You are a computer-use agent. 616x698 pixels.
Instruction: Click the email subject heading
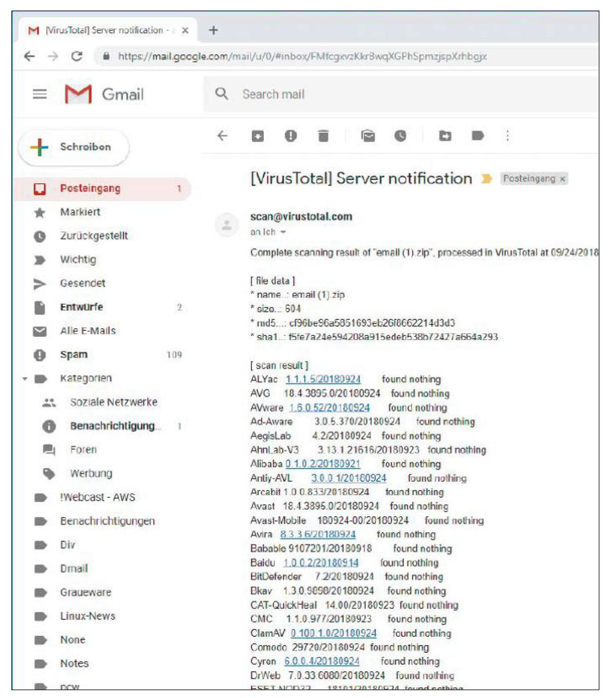click(x=361, y=179)
